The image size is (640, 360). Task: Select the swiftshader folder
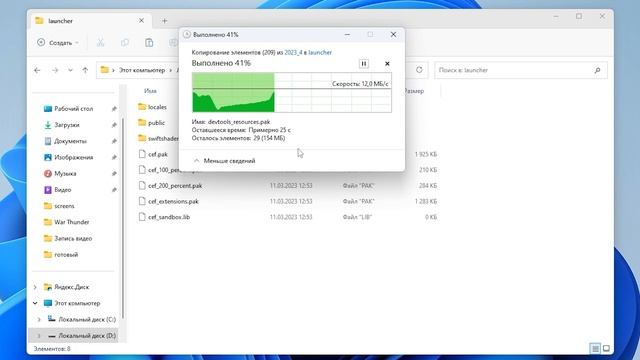[158, 138]
